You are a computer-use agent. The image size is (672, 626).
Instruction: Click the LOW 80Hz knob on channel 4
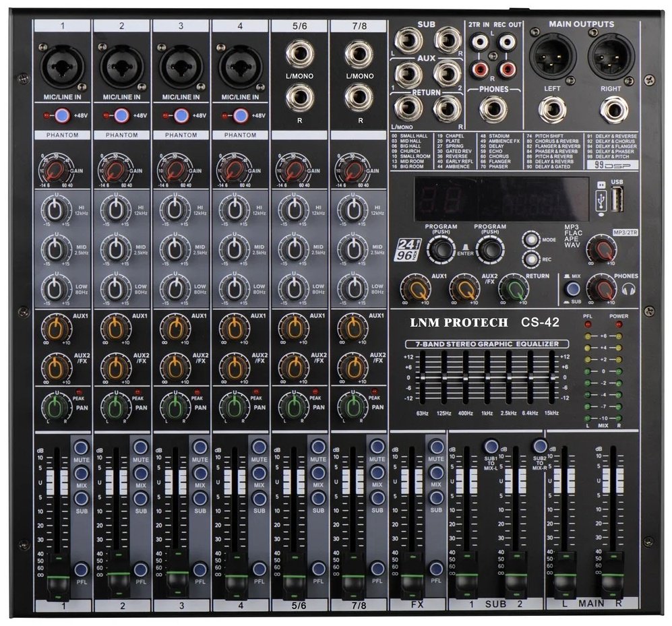234,289
